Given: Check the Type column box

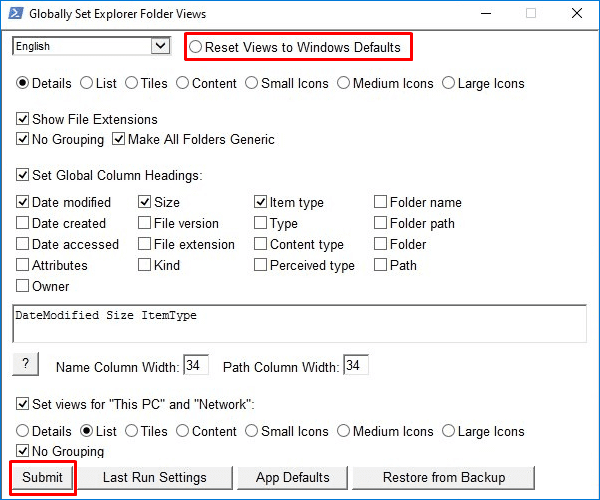Looking at the screenshot, I should [261, 223].
